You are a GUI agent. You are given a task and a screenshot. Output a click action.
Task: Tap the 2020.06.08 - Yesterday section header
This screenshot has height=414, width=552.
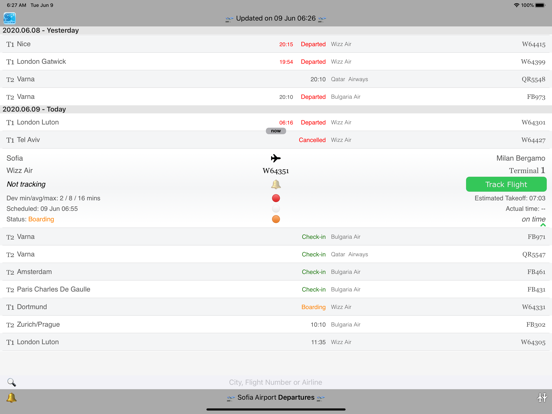pos(276,31)
